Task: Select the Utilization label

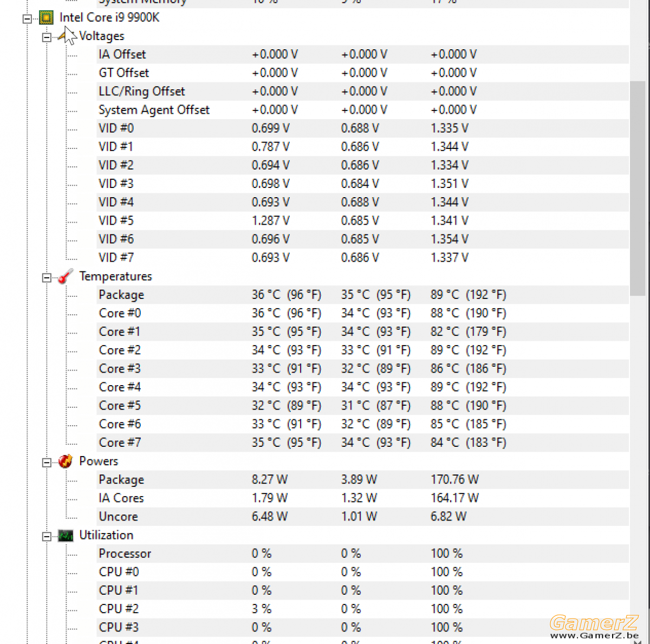Action: tap(106, 535)
